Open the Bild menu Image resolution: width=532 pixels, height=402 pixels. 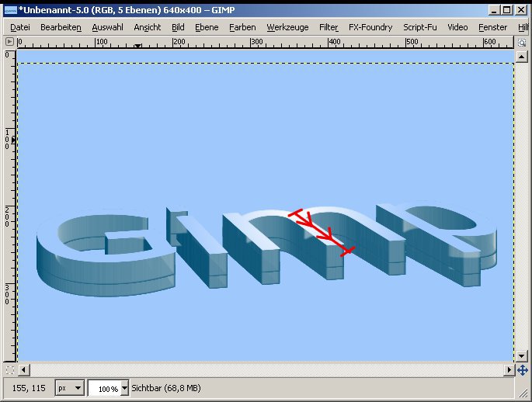pos(178,27)
